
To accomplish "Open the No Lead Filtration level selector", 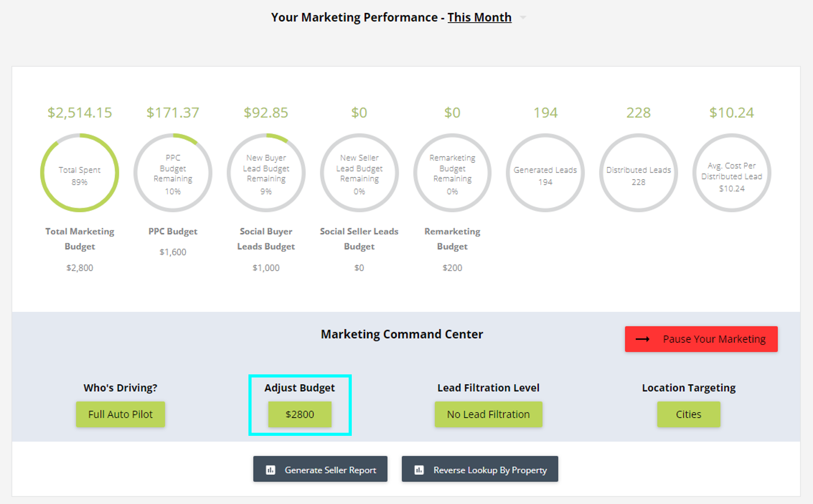I will (488, 414).
